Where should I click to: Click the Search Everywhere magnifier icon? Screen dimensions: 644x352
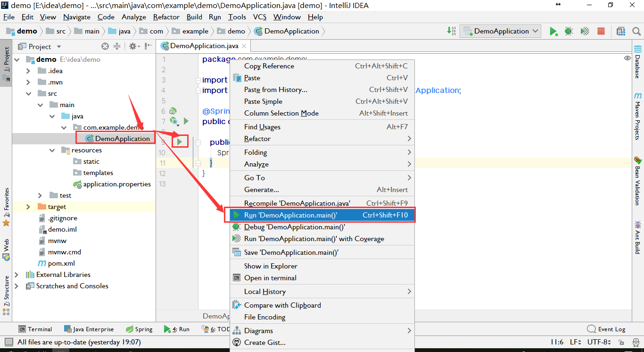636,31
